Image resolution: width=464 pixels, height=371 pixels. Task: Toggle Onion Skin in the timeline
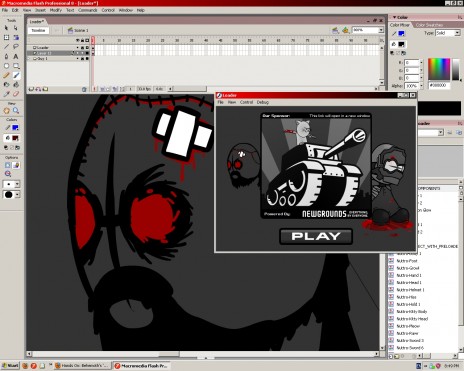coord(103,89)
